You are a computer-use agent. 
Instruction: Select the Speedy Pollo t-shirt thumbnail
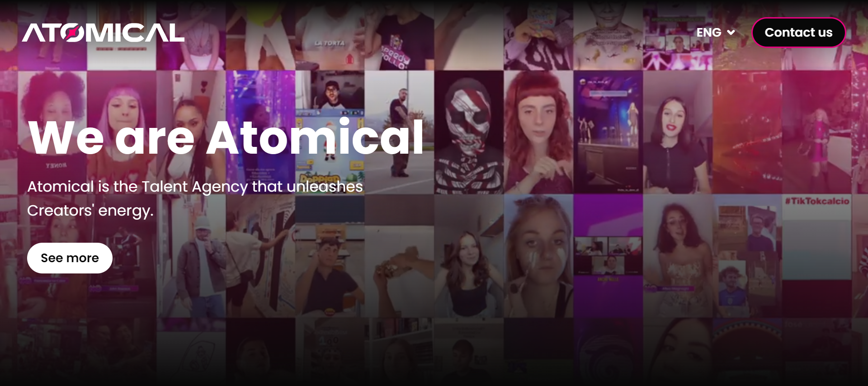pos(399,35)
